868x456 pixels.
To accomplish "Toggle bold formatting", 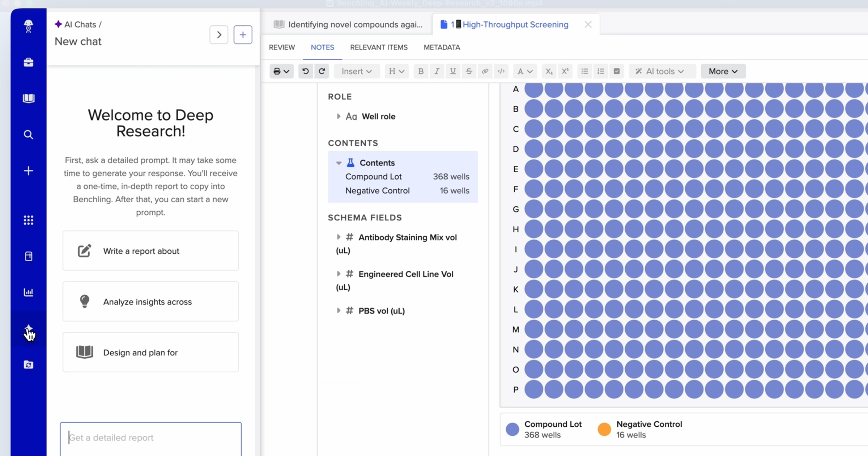I will click(421, 71).
